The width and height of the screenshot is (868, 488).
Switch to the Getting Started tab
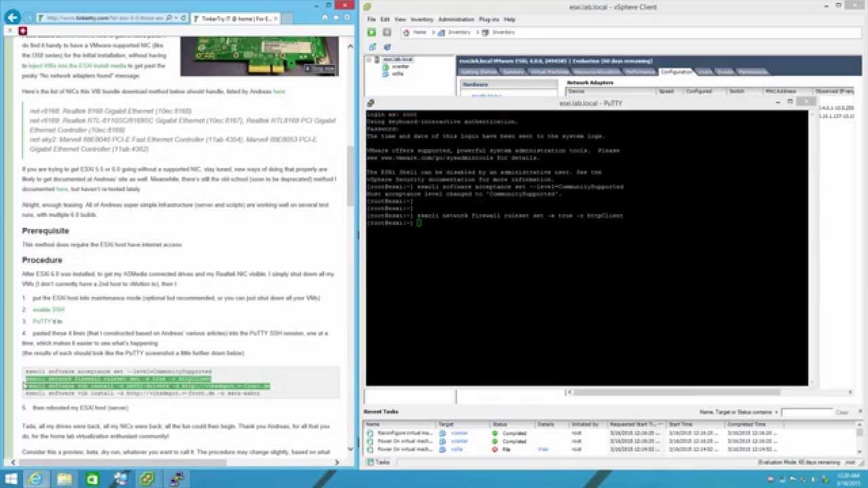(479, 72)
